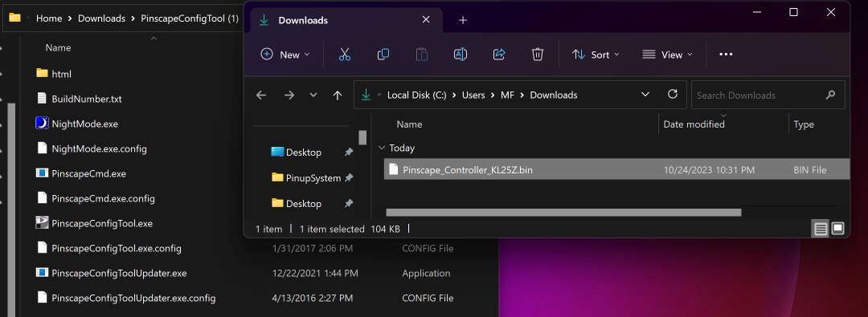Select PinupSystem in navigation pane
This screenshot has height=317, width=868.
pos(313,178)
